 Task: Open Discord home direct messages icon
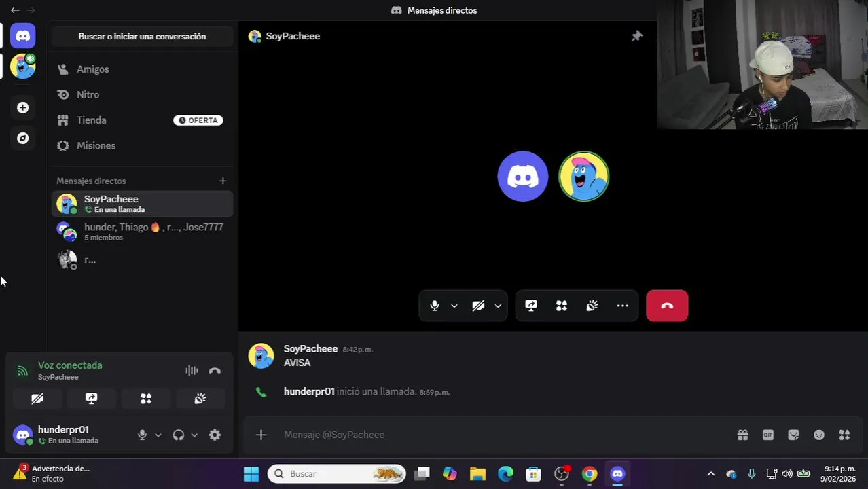click(23, 36)
